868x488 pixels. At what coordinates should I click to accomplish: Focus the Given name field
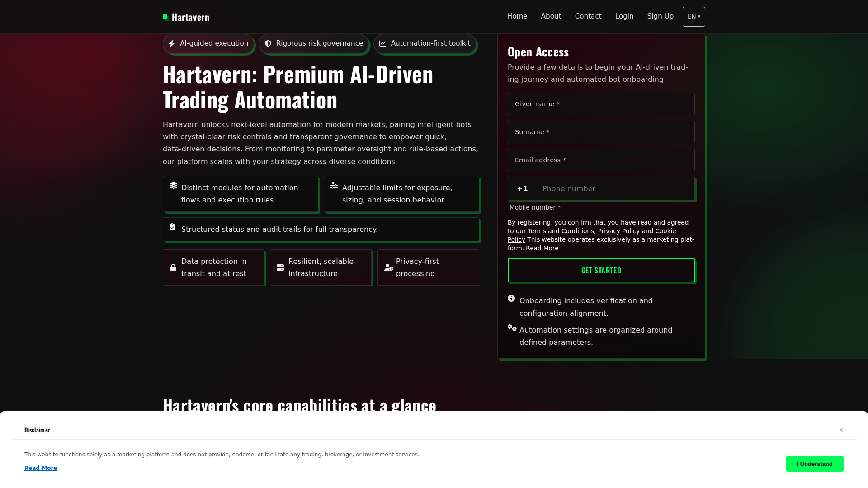tap(601, 104)
